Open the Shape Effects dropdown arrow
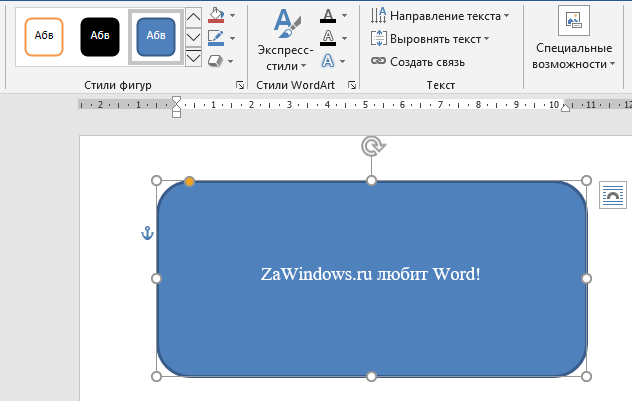The width and height of the screenshot is (632, 401). coord(231,61)
